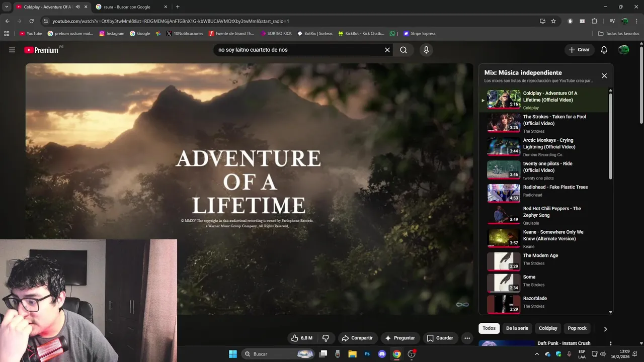644x362 pixels.
Task: Click the Windows taskbar Buscar box
Action: [x=278, y=354]
